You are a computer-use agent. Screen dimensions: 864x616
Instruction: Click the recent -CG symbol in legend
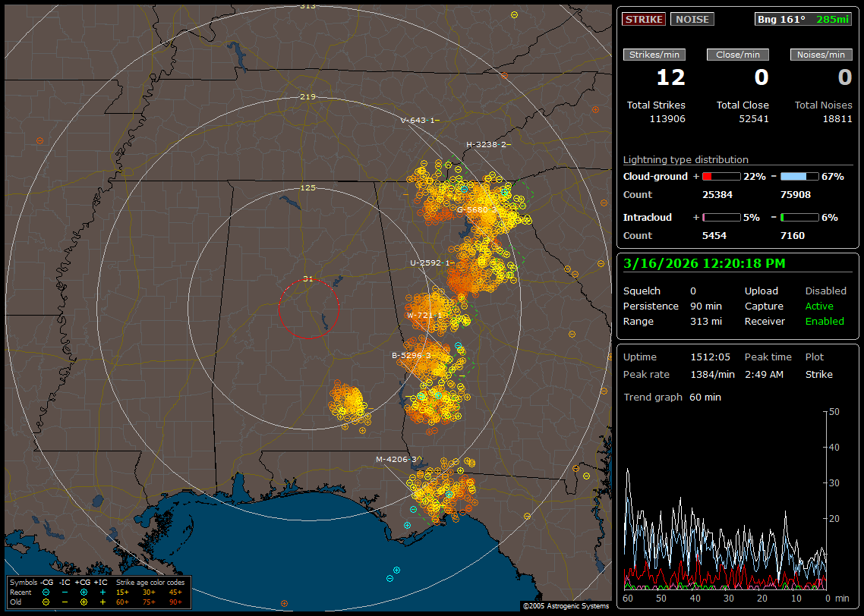tap(46, 592)
